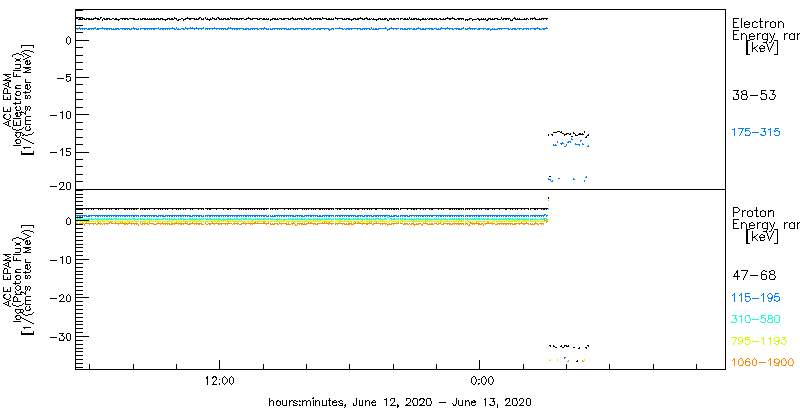Click the 115-195 proton energy legend label

pyautogui.click(x=756, y=298)
